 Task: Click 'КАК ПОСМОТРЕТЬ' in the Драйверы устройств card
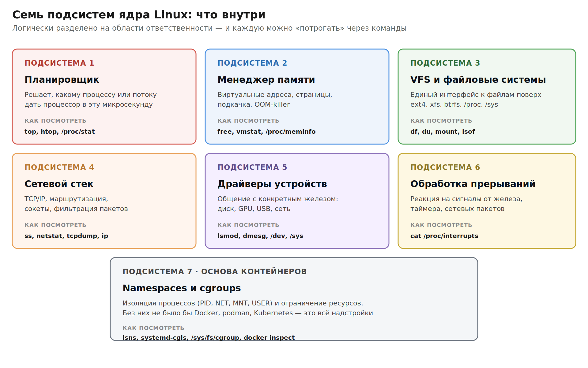(x=248, y=225)
